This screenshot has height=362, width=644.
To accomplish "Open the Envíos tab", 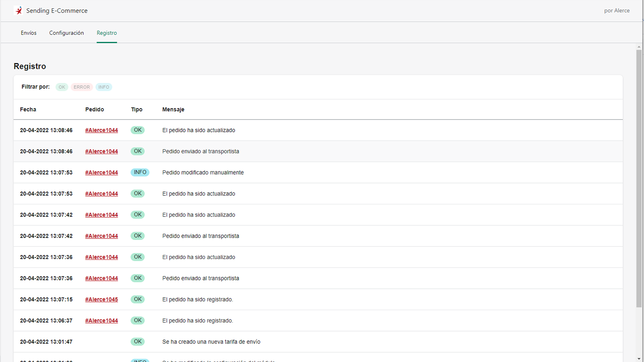I will pyautogui.click(x=29, y=33).
